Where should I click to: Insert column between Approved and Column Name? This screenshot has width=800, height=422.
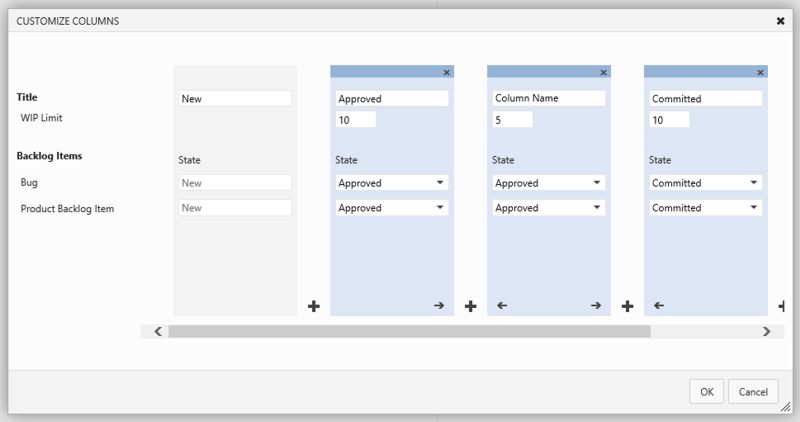tap(470, 306)
